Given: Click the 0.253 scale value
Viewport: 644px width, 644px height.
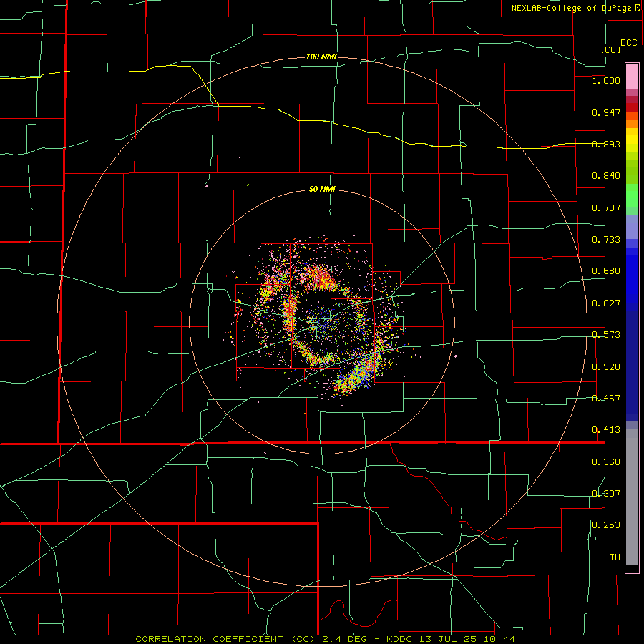Looking at the screenshot, I should [x=606, y=525].
